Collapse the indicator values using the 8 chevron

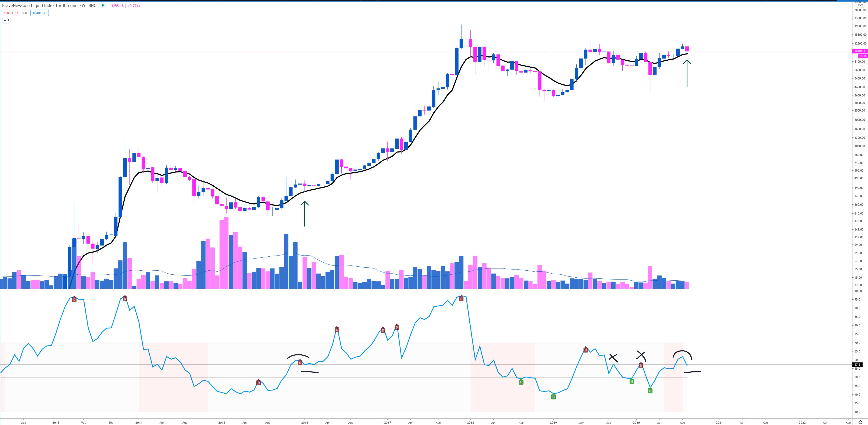coord(6,20)
